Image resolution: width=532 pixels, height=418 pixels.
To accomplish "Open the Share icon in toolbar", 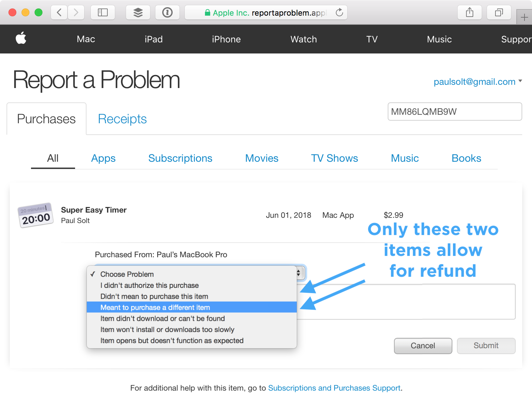I will coord(470,12).
